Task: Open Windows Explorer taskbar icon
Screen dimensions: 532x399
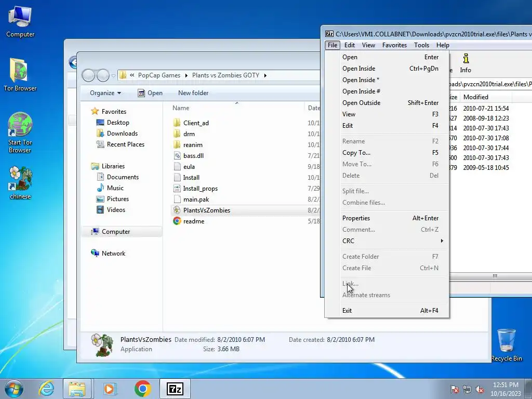Action: coord(77,389)
